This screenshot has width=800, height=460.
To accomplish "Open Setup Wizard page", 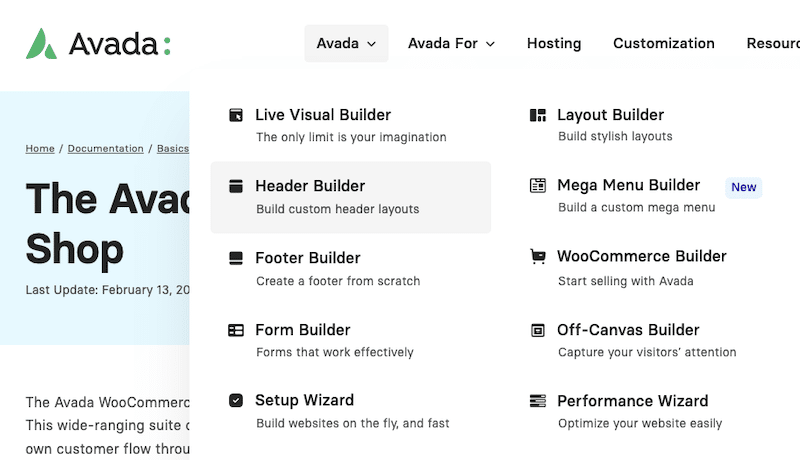I will coord(304,400).
